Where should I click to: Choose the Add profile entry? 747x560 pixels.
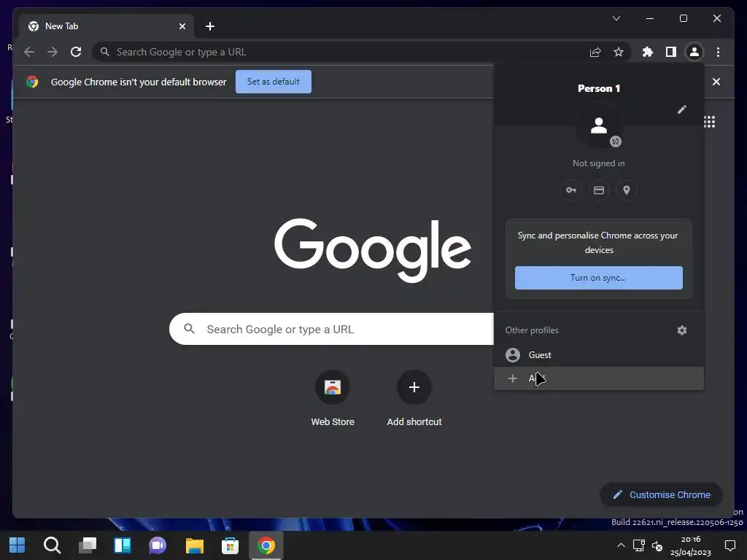(x=598, y=378)
